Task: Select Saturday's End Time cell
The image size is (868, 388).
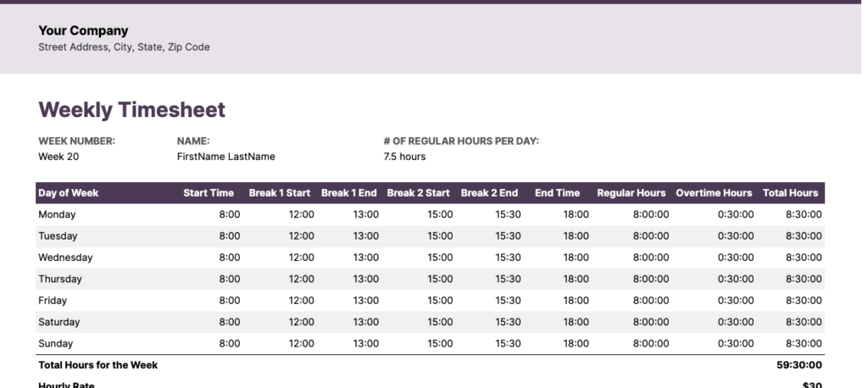Action: click(576, 322)
